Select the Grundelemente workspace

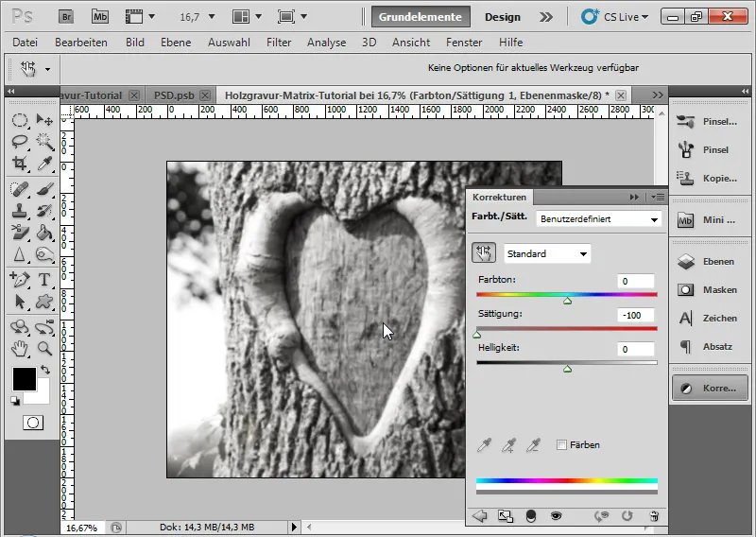point(420,17)
